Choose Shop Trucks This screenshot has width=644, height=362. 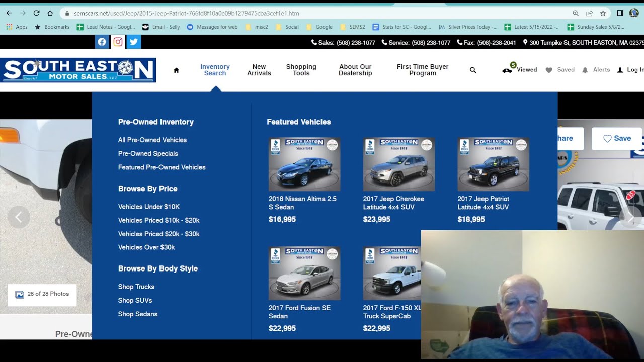(x=136, y=287)
